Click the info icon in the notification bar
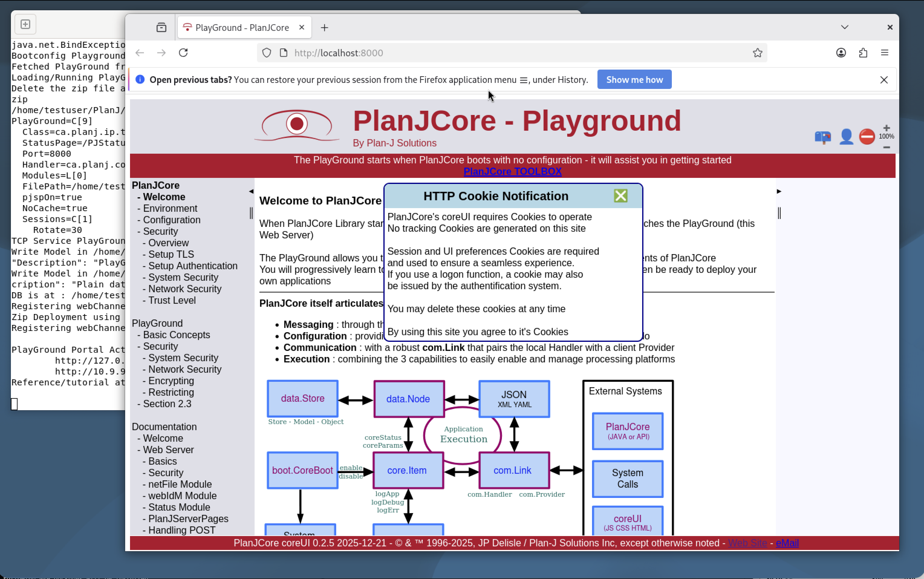 140,80
